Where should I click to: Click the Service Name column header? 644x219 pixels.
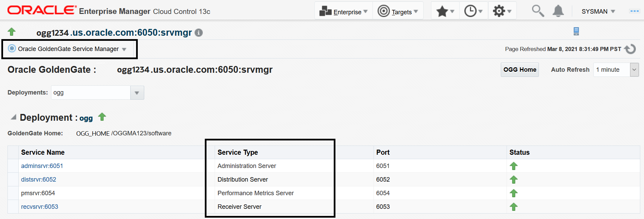click(43, 152)
